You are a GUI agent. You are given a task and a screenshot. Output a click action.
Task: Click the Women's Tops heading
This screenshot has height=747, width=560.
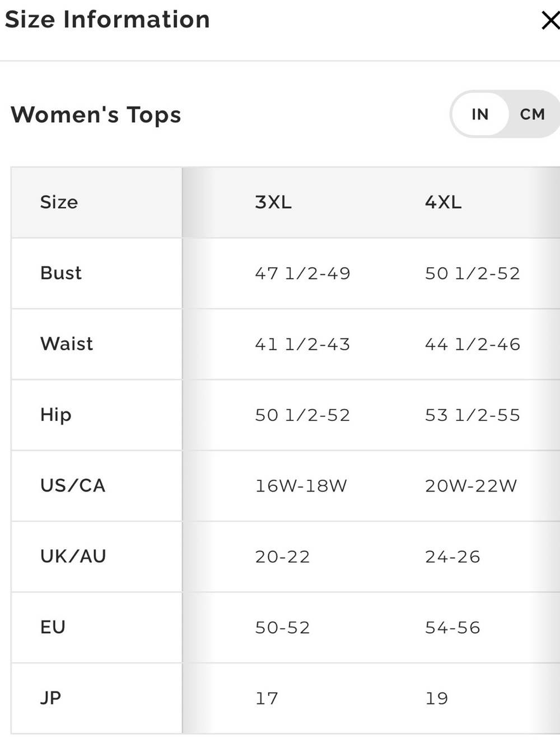(96, 115)
